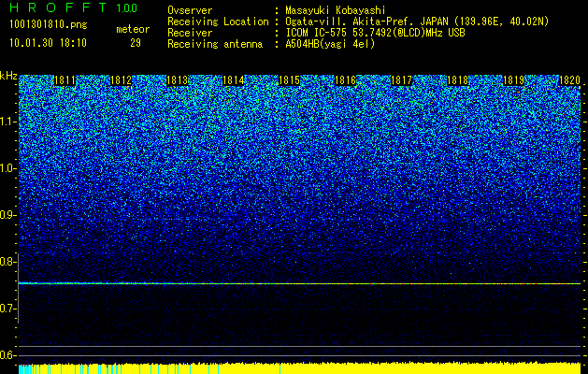This screenshot has height=374, width=588.
Task: Click the Receiving Location field label
Action: click(x=218, y=22)
